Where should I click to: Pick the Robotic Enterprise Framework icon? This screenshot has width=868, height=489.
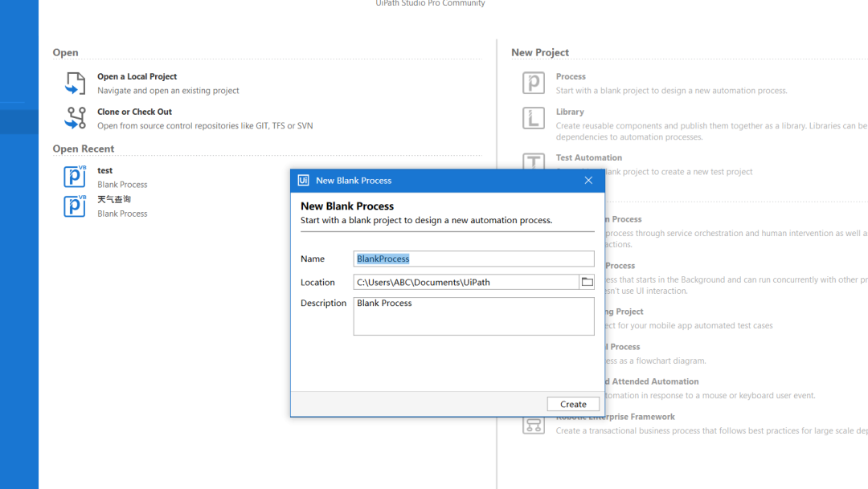[534, 426]
